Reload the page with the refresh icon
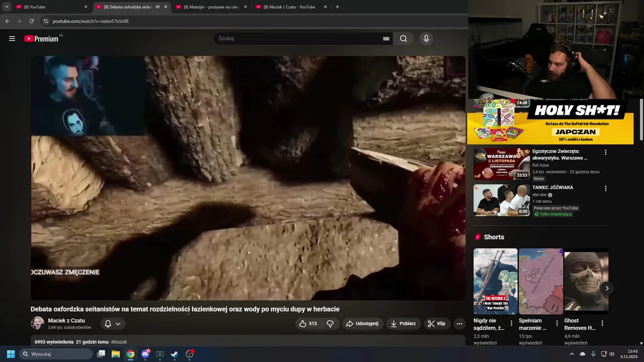Image resolution: width=644 pixels, height=362 pixels. pos(31,21)
